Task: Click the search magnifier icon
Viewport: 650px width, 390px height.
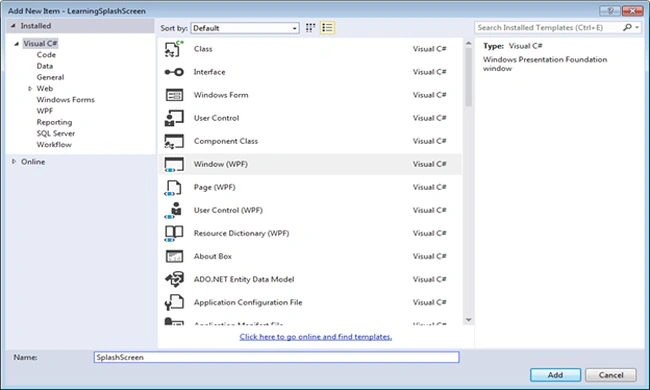Action: [x=627, y=27]
